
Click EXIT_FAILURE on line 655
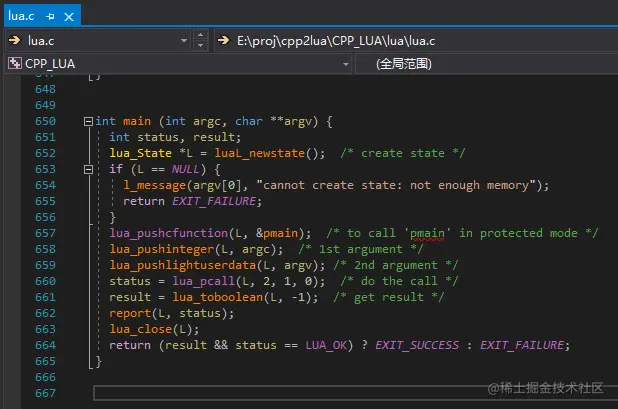click(x=214, y=201)
